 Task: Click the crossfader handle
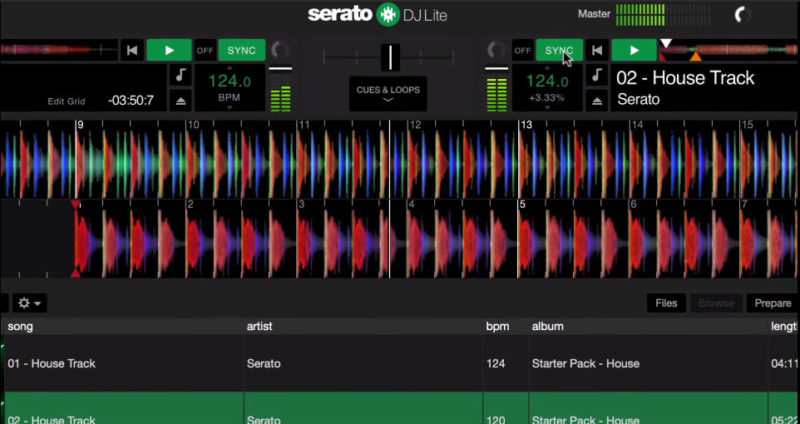click(390, 57)
